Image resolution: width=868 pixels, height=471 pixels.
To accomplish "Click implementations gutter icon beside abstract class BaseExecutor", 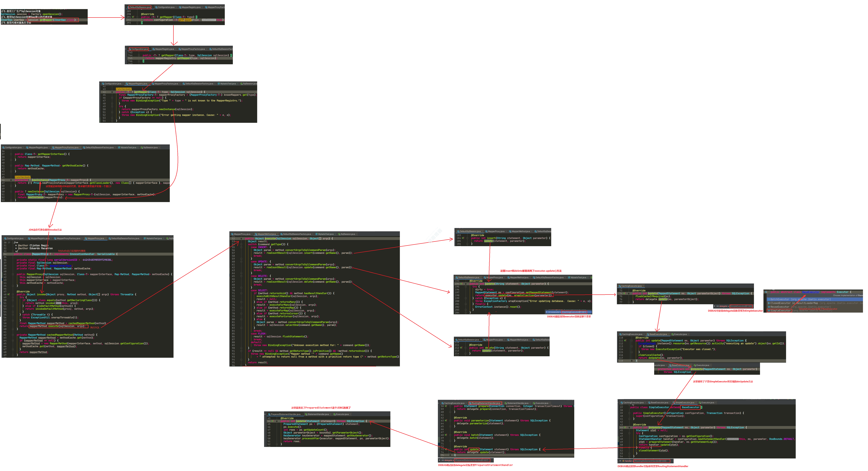I will pyautogui.click(x=766, y=292).
